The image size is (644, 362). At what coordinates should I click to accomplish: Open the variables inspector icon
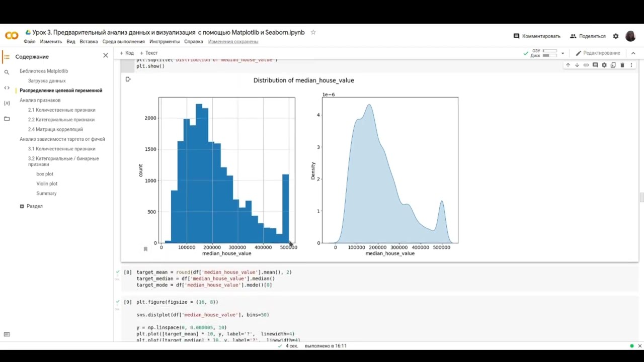click(x=7, y=103)
